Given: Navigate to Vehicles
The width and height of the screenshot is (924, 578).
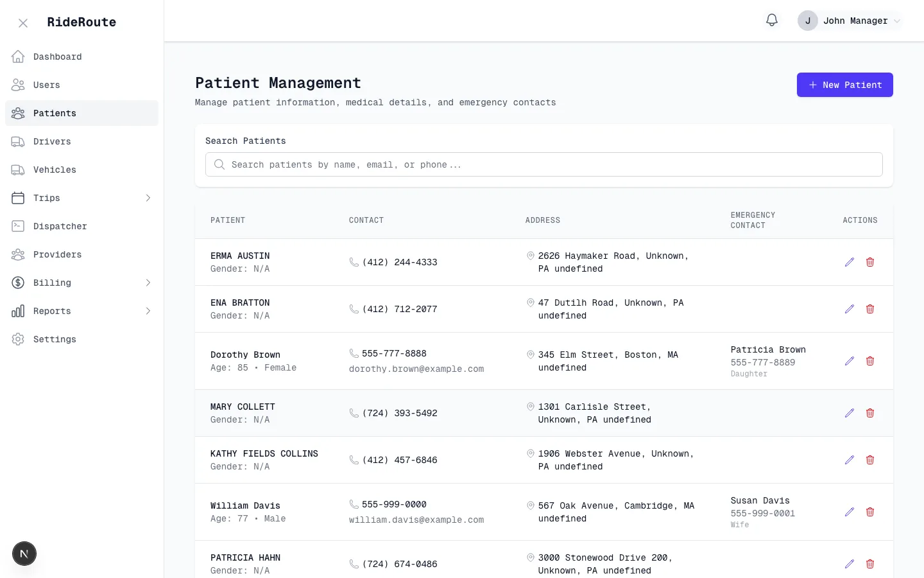Looking at the screenshot, I should tap(81, 170).
